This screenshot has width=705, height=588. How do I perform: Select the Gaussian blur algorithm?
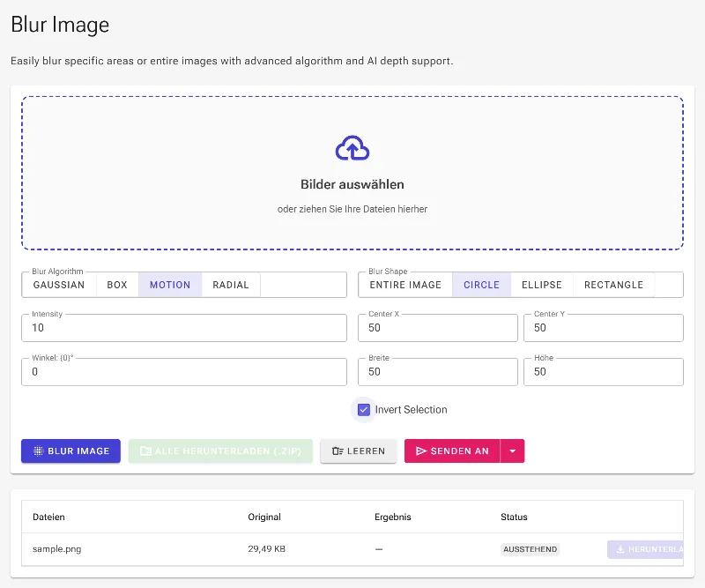pyautogui.click(x=59, y=285)
